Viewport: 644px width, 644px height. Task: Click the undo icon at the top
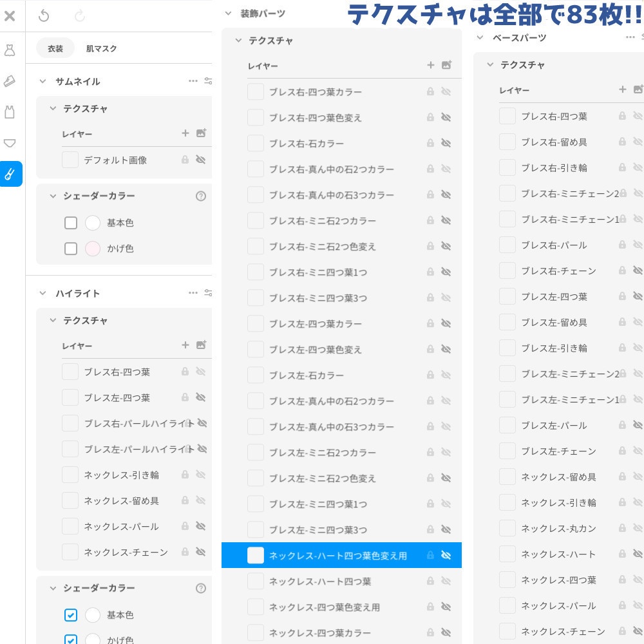[44, 16]
